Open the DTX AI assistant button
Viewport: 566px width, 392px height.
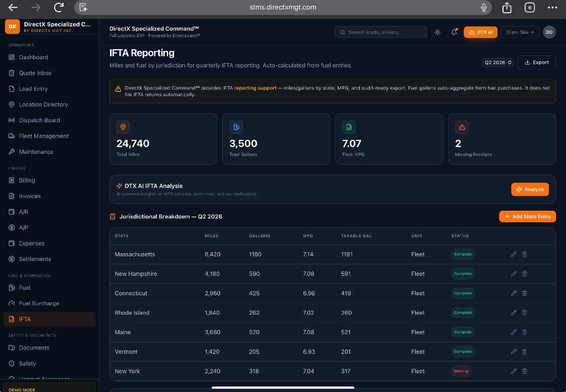(x=480, y=32)
